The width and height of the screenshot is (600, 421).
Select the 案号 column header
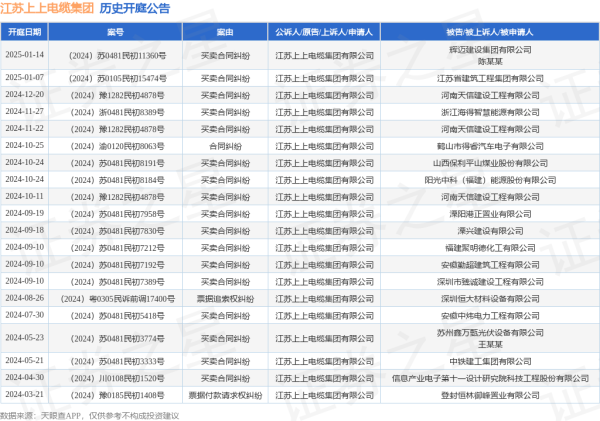point(115,32)
